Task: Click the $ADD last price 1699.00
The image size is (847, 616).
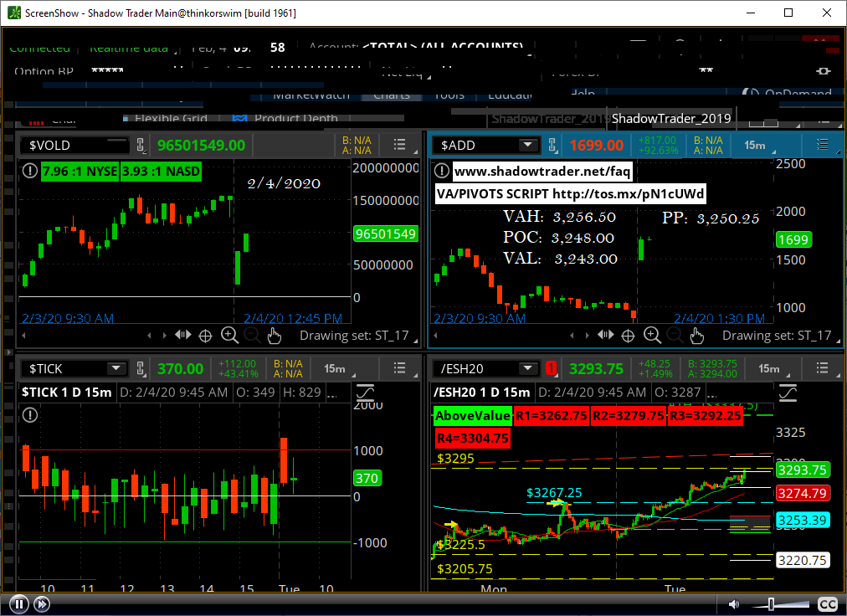Action: point(597,145)
